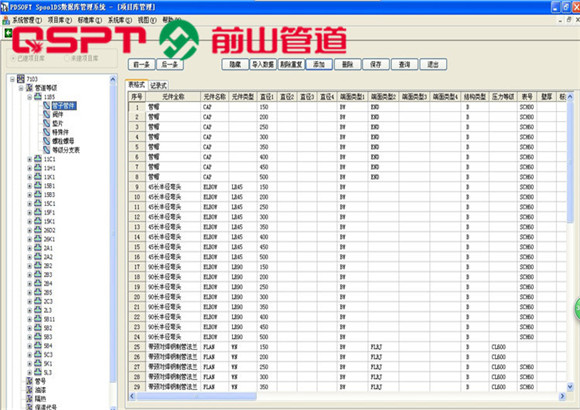
Task: Click the 7103 project root icon
Action: tap(21, 79)
